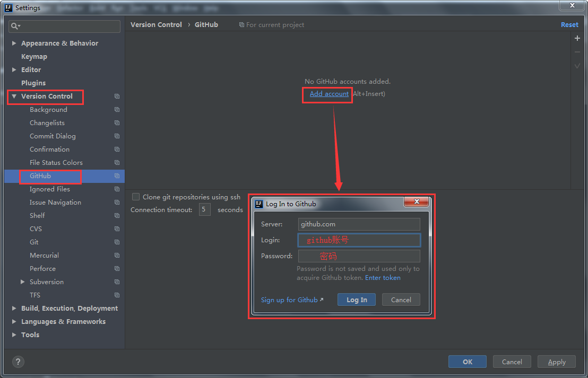This screenshot has width=588, height=378.
Task: Cancel the Log In to Github dialog
Action: pos(401,300)
